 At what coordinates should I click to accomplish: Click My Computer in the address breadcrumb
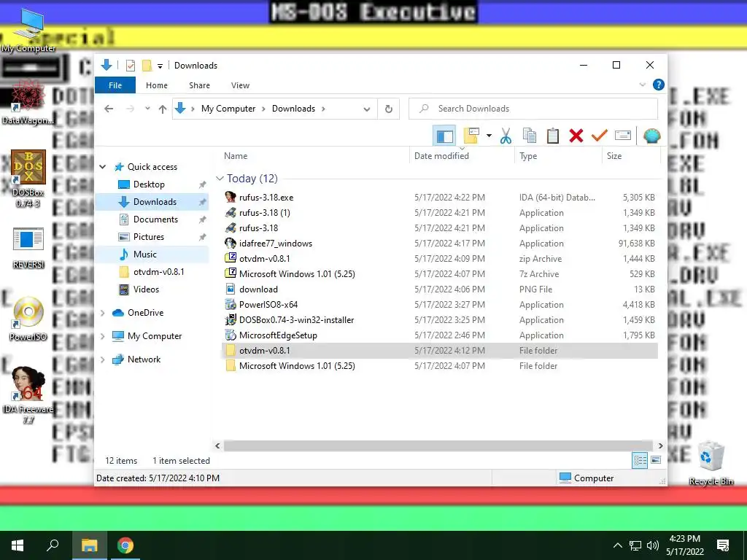click(x=228, y=109)
